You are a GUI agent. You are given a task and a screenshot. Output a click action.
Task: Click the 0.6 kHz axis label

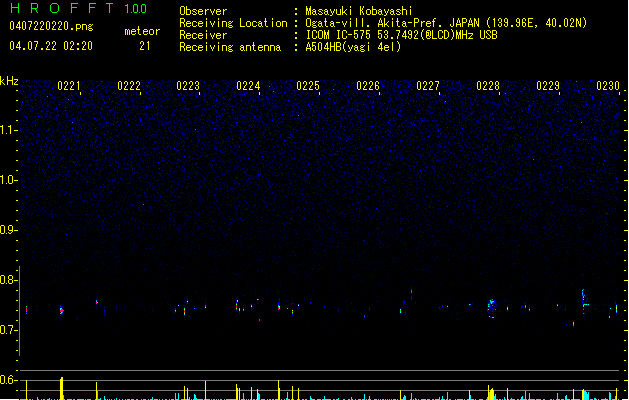8,380
